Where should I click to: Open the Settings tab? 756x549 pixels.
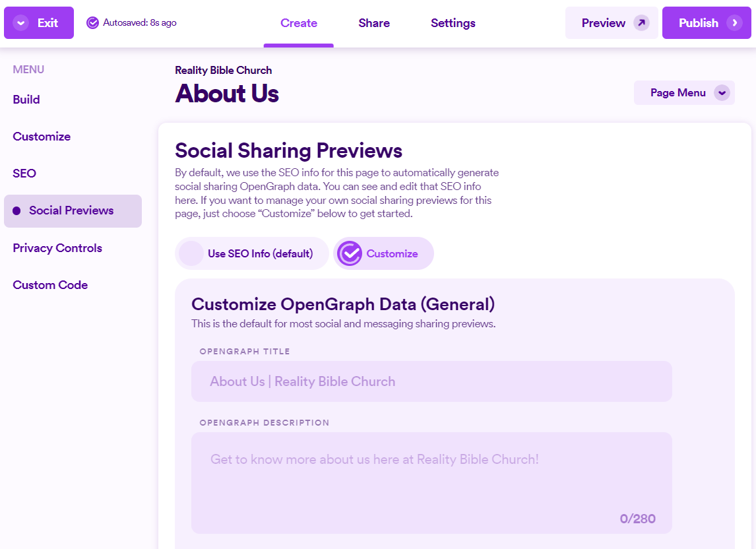click(x=453, y=22)
